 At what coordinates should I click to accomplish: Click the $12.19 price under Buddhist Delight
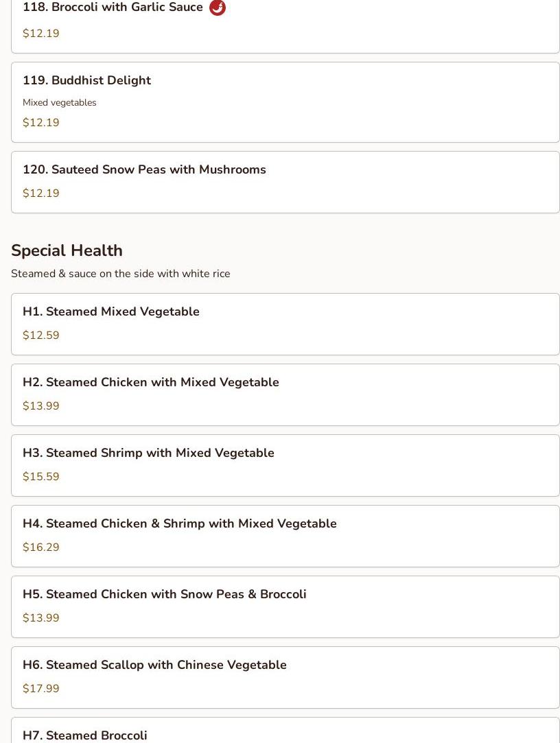(40, 122)
